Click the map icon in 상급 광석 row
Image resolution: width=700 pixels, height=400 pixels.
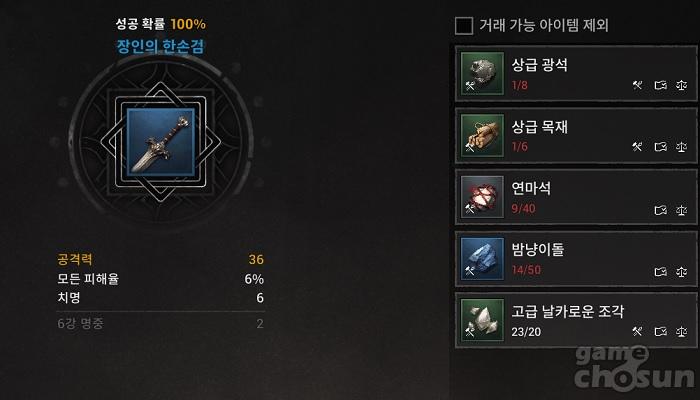[661, 85]
